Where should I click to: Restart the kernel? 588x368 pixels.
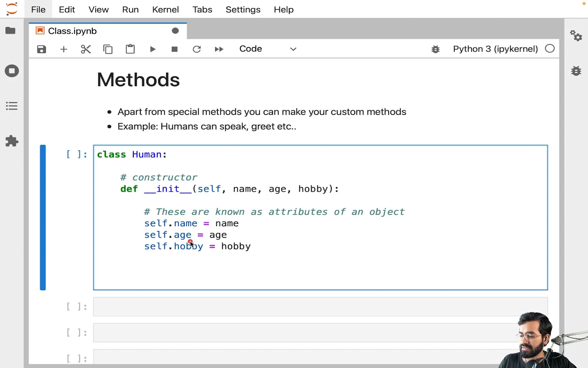click(x=197, y=49)
